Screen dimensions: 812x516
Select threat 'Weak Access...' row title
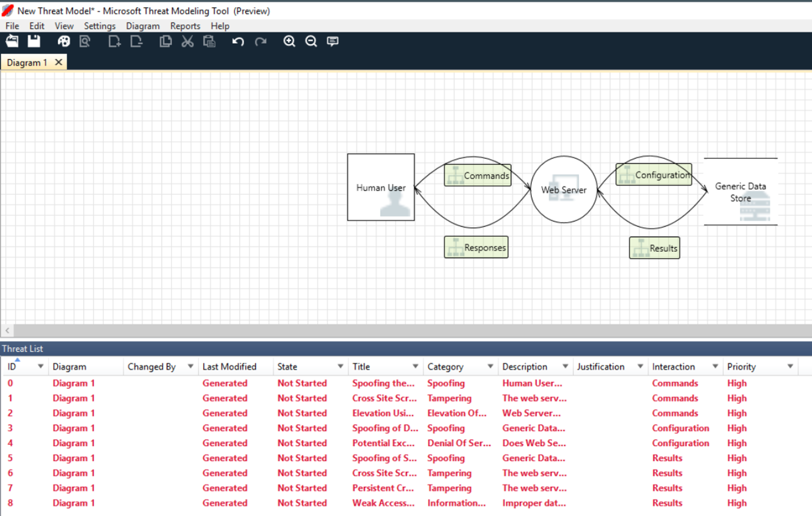click(x=383, y=503)
